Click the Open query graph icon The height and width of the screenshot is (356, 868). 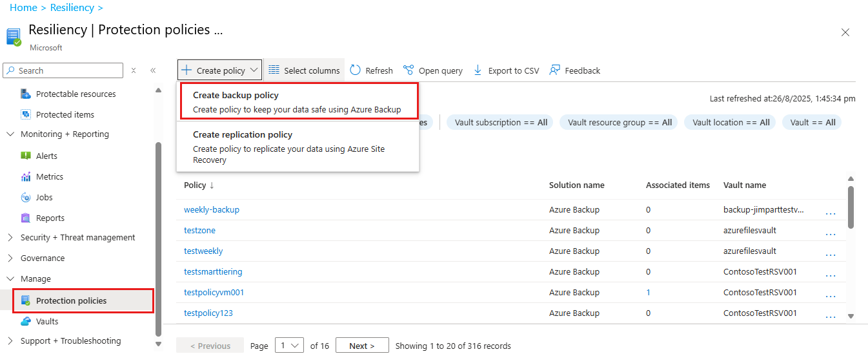pyautogui.click(x=408, y=70)
